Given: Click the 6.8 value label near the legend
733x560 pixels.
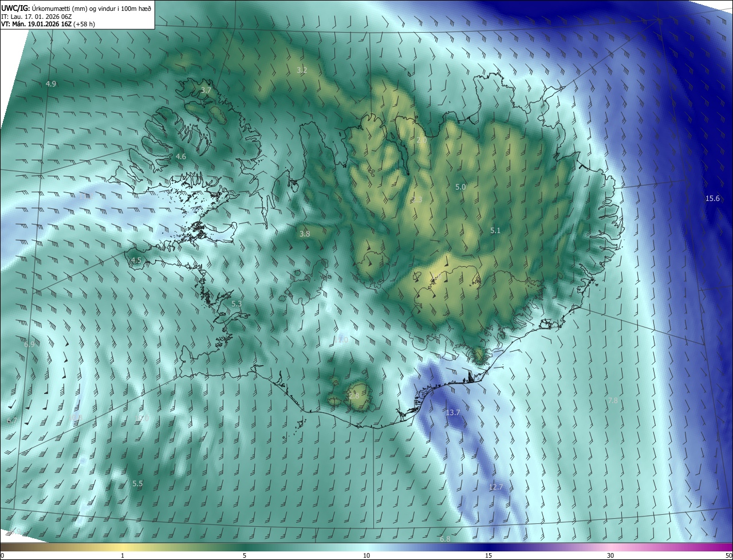Looking at the screenshot, I should [445, 539].
